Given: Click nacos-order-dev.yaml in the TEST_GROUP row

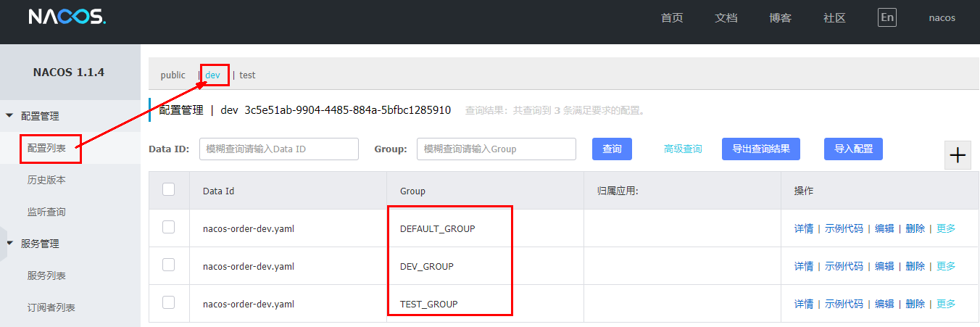Looking at the screenshot, I should point(249,304).
